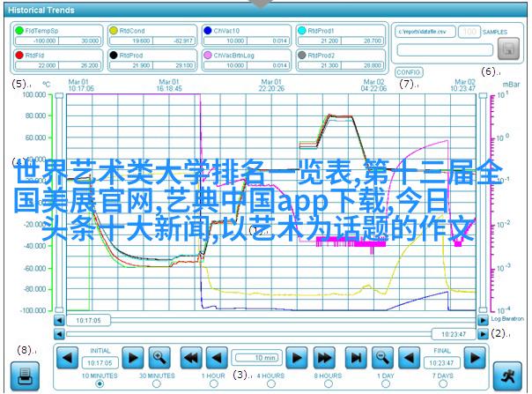Click the gray RtdProd2 color indicator
The width and height of the screenshot is (532, 394).
click(301, 55)
